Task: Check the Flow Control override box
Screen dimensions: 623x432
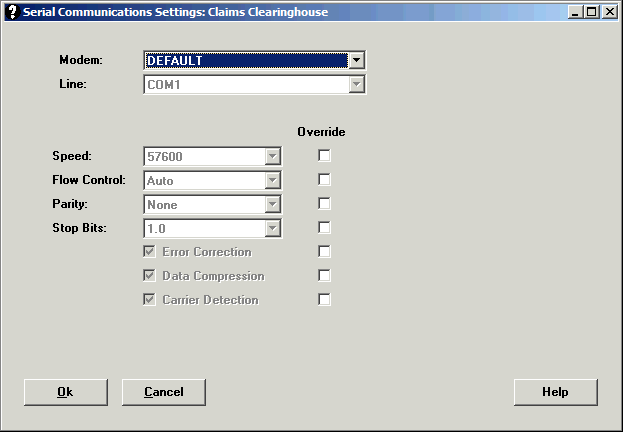Action: coord(324,180)
